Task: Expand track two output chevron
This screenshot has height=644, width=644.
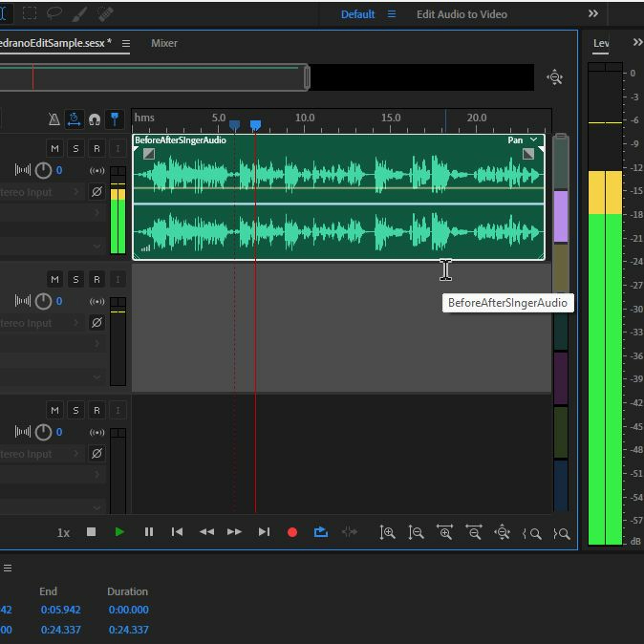Action: click(x=97, y=343)
